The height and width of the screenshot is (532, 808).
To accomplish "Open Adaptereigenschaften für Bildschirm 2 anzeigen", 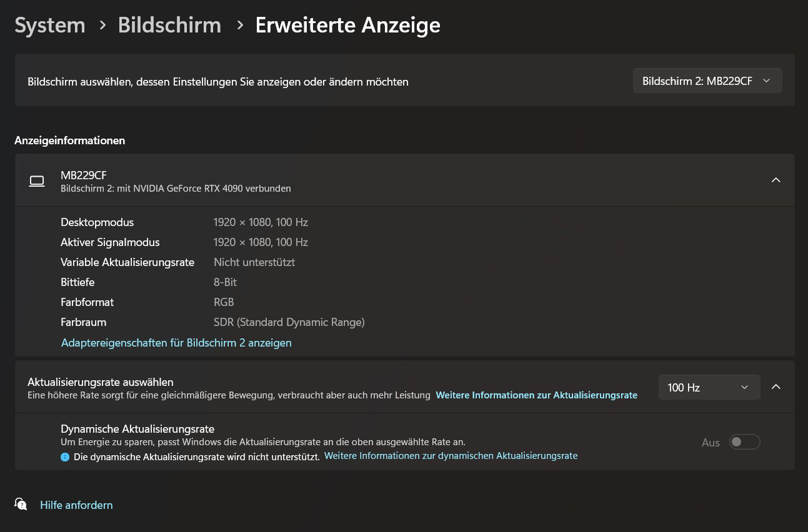I will (176, 343).
